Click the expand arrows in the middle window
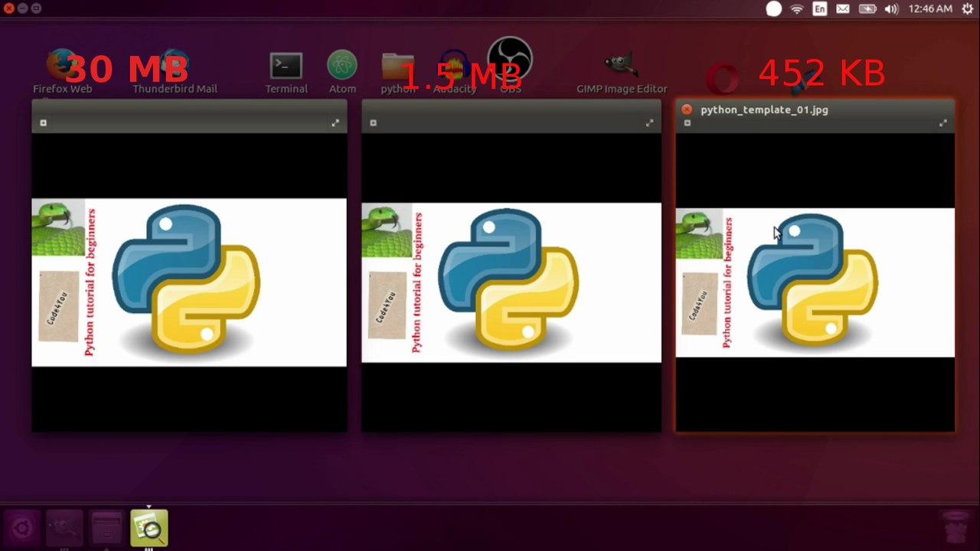Image resolution: width=980 pixels, height=551 pixels. point(650,123)
